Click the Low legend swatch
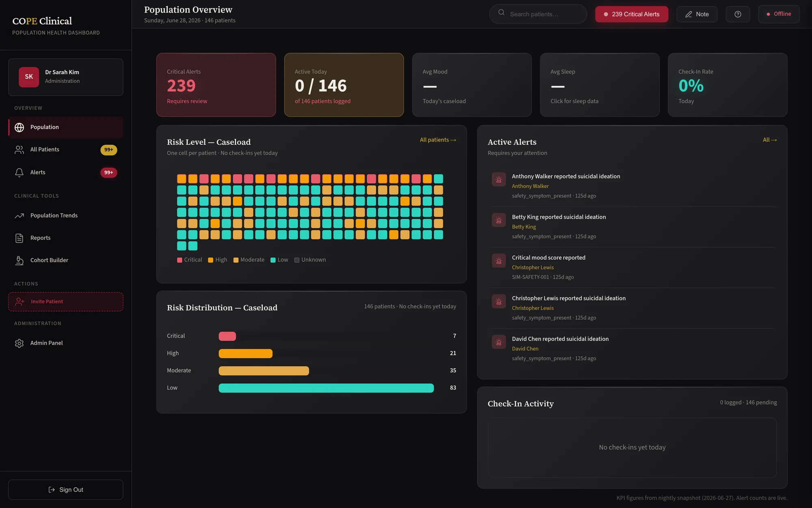This screenshot has width=812, height=508. click(x=273, y=260)
